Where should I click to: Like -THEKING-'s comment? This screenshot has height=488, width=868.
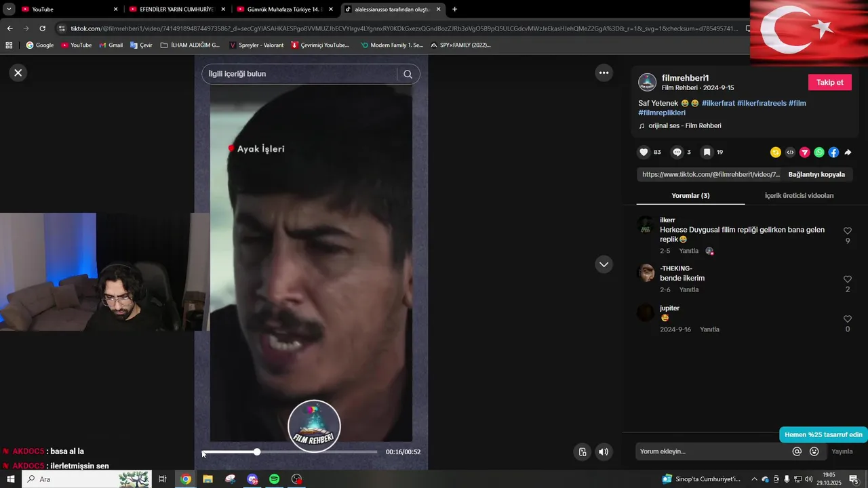848,279
